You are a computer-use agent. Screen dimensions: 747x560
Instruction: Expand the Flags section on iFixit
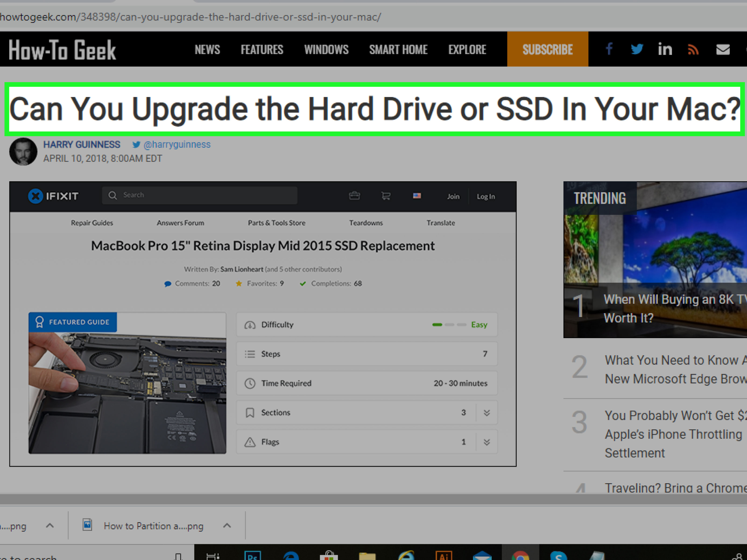(487, 441)
